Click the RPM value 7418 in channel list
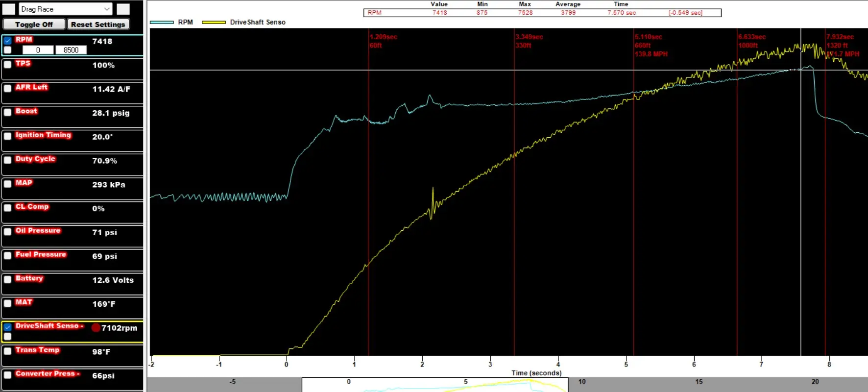 102,42
